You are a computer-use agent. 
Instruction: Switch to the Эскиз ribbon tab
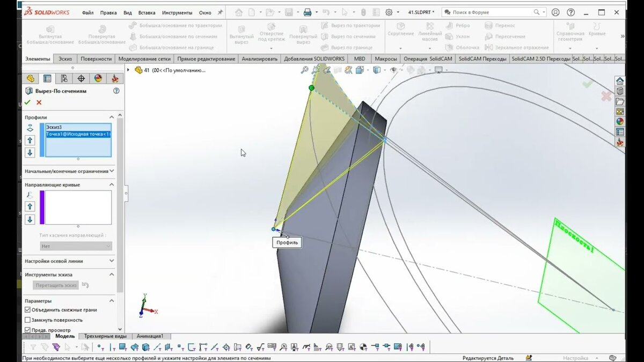click(65, 59)
